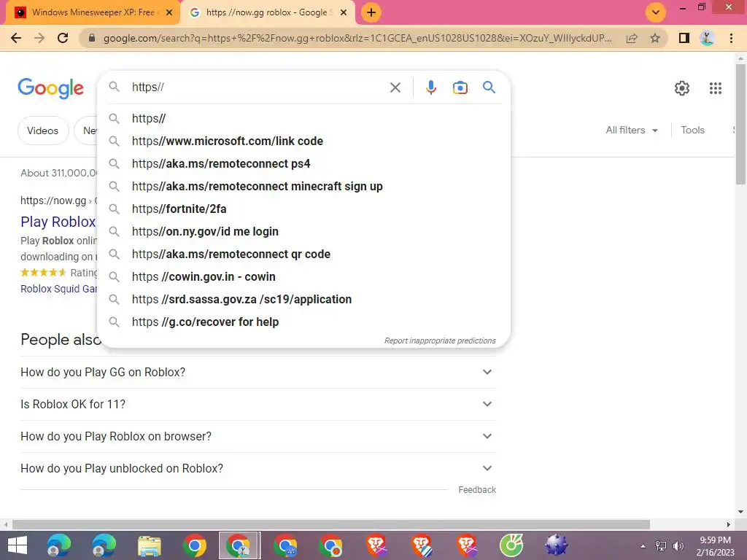Open the Chrome side panel icon
The image size is (747, 560).
[x=684, y=38]
